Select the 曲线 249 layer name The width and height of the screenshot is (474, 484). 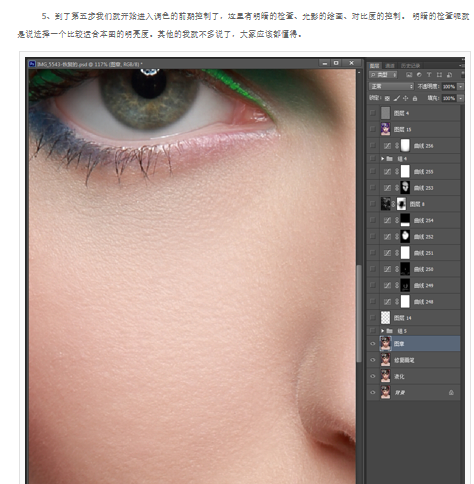(x=423, y=285)
